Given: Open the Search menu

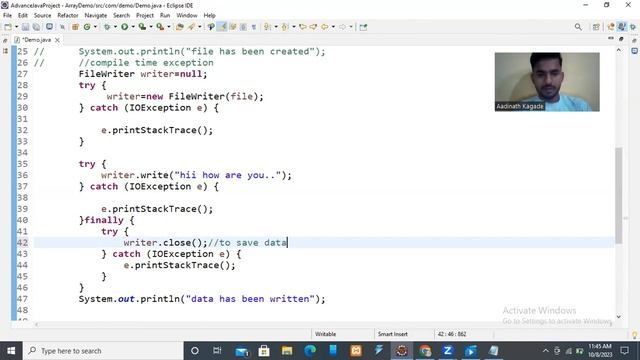Looking at the screenshot, I should coord(121,16).
